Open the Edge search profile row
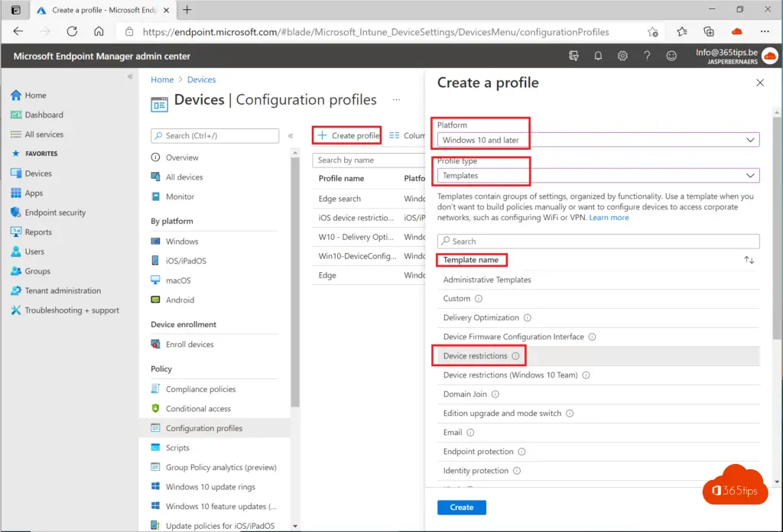This screenshot has width=783, height=532. pos(369,199)
